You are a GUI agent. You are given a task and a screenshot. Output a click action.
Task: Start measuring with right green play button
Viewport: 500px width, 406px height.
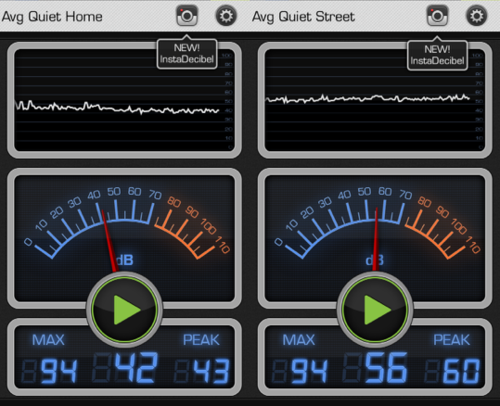(375, 310)
